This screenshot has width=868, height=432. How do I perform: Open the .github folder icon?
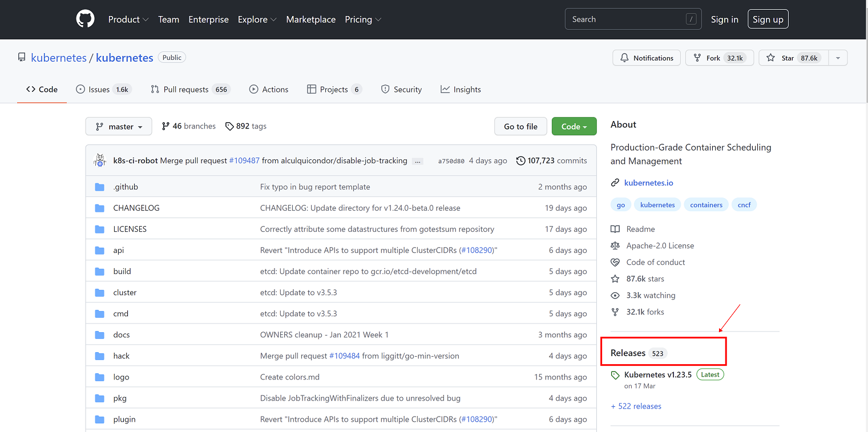coord(100,187)
